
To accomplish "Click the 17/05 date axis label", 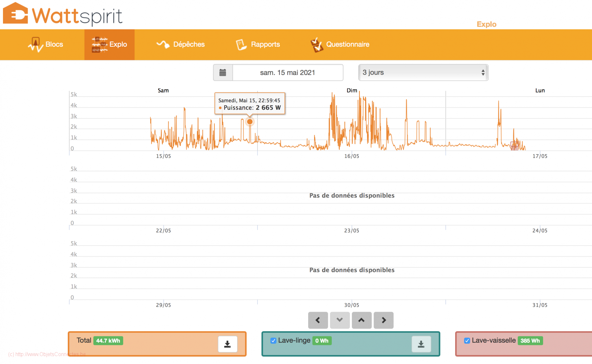I will coord(540,156).
